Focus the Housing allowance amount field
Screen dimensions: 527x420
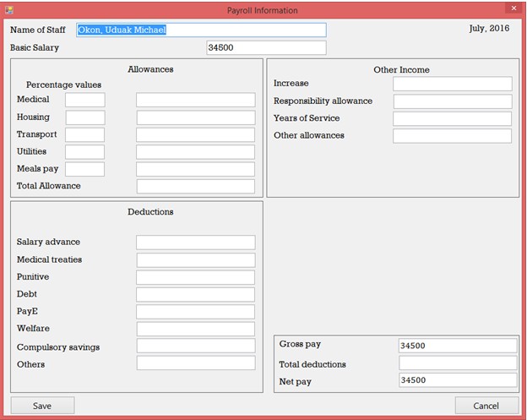[196, 117]
